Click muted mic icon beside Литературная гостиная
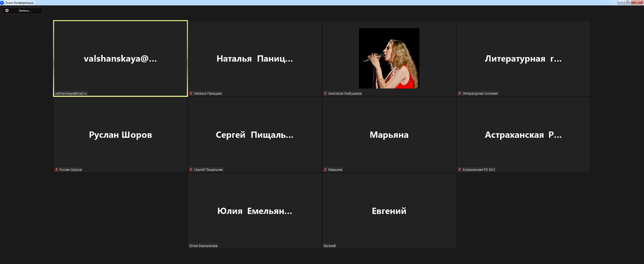 [x=460, y=94]
